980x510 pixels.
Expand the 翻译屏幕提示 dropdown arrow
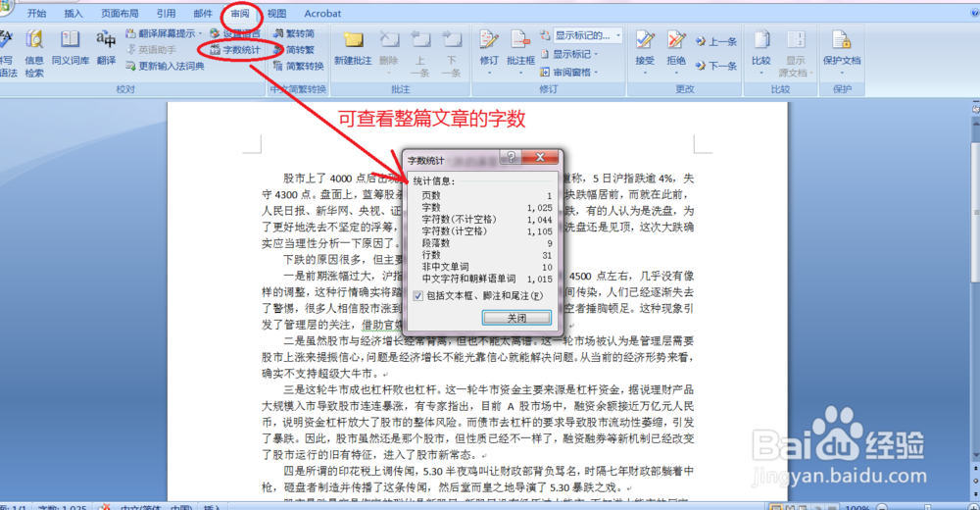[x=200, y=33]
